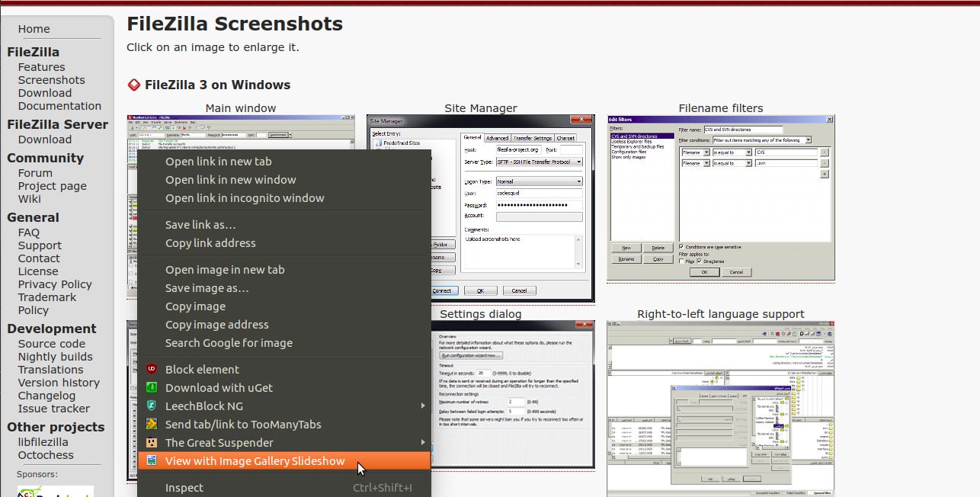The width and height of the screenshot is (980, 497).
Task: Expand The Great Suspender submenu arrow
Action: (423, 442)
